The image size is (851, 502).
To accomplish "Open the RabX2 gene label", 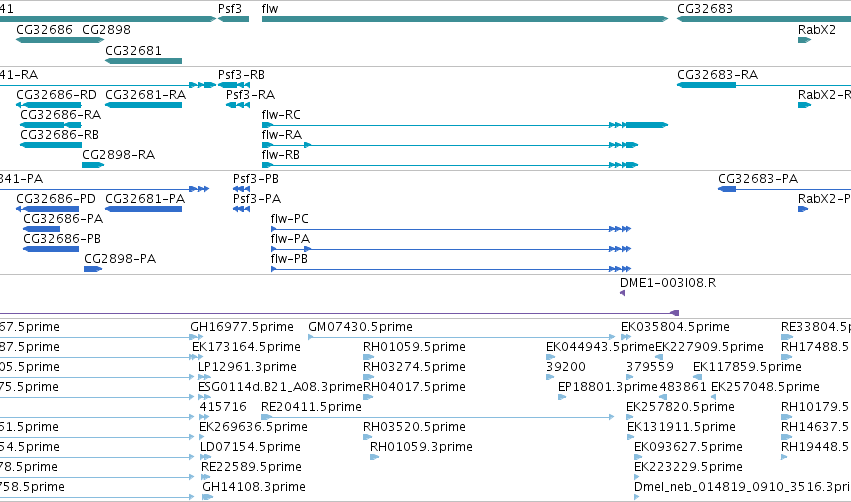I will click(x=816, y=30).
